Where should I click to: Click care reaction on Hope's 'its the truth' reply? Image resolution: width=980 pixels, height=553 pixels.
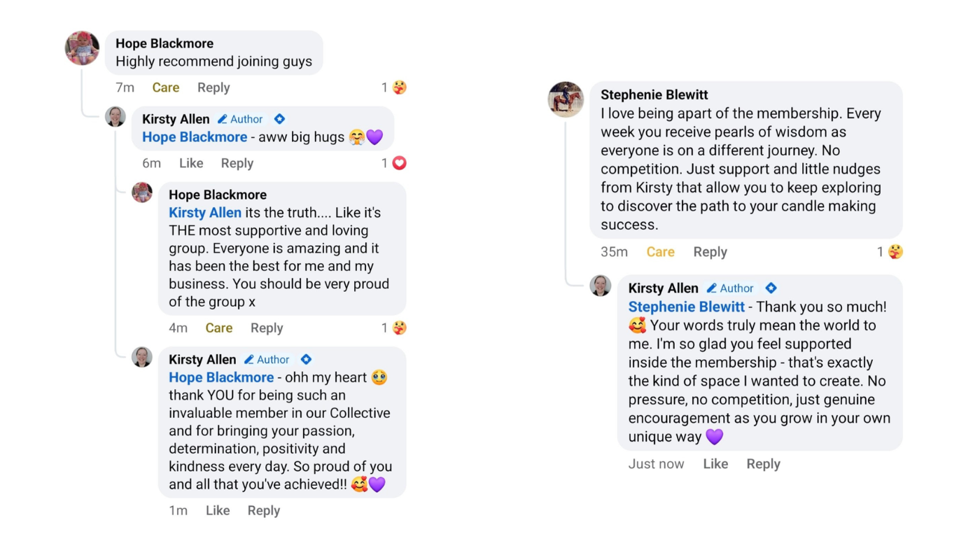[x=399, y=328]
